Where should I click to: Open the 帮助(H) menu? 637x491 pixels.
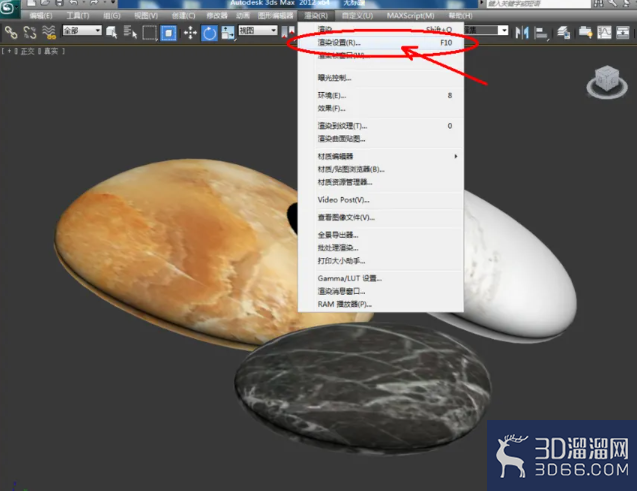[460, 16]
